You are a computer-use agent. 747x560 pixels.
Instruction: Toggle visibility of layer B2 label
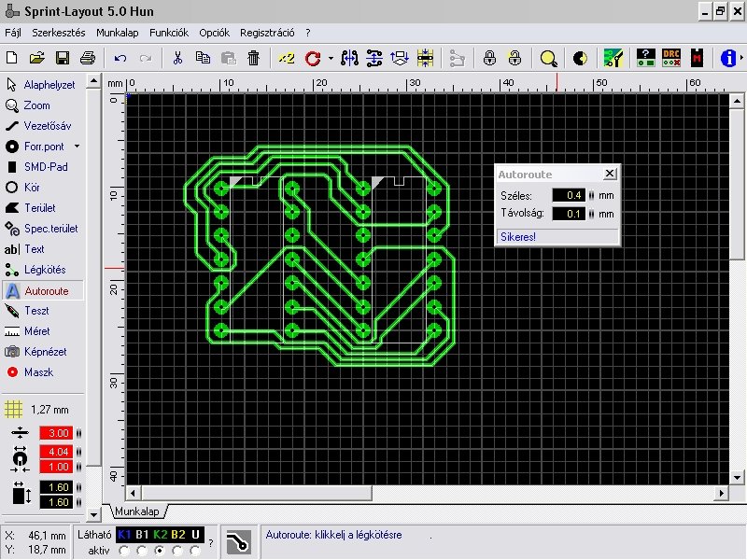tap(178, 534)
